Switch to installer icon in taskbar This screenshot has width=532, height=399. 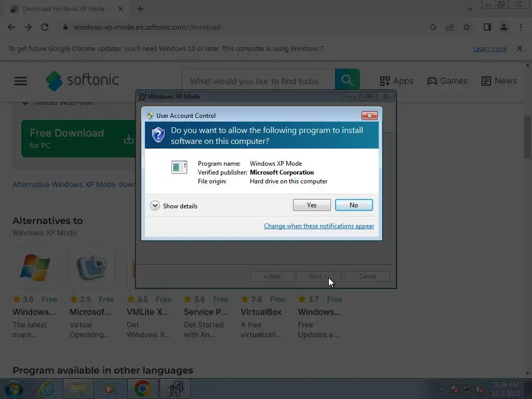coord(176,389)
